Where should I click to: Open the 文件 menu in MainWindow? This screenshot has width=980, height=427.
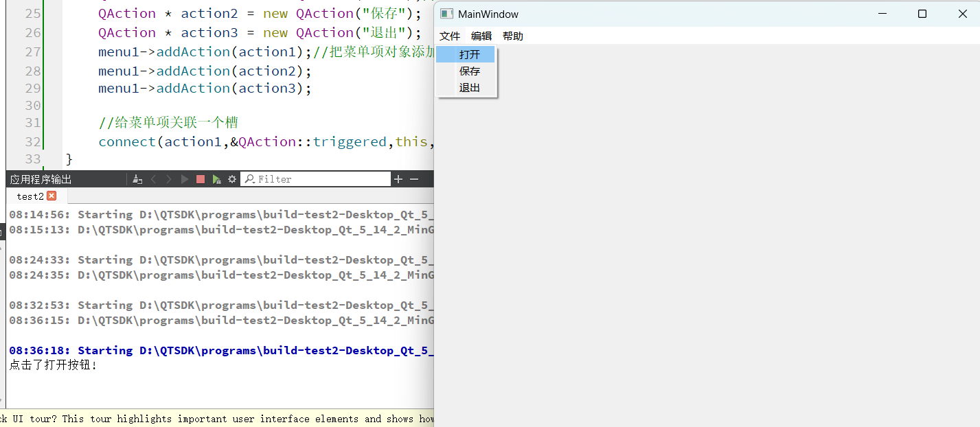click(x=450, y=36)
